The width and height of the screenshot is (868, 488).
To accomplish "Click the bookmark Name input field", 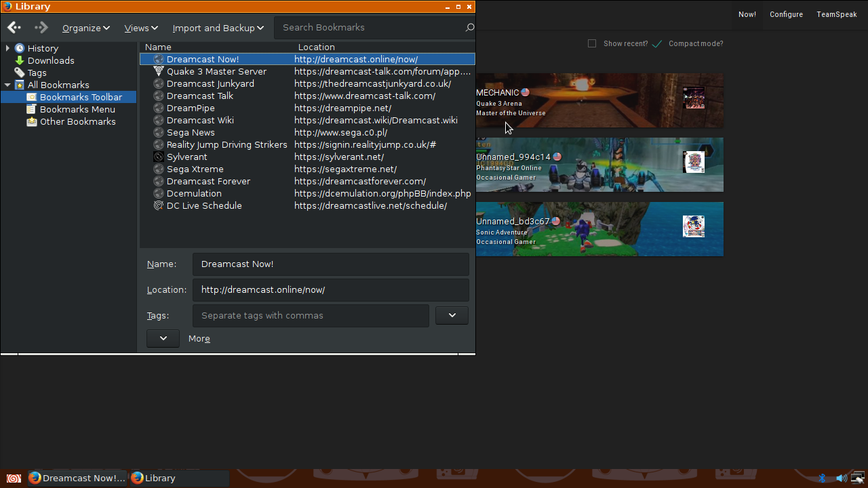I will 331,264.
